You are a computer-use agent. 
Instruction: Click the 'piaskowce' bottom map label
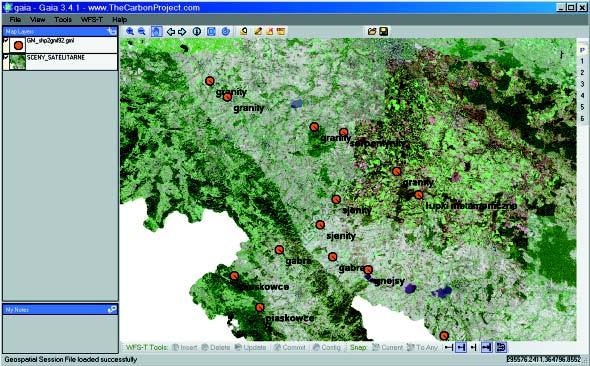tap(290, 318)
